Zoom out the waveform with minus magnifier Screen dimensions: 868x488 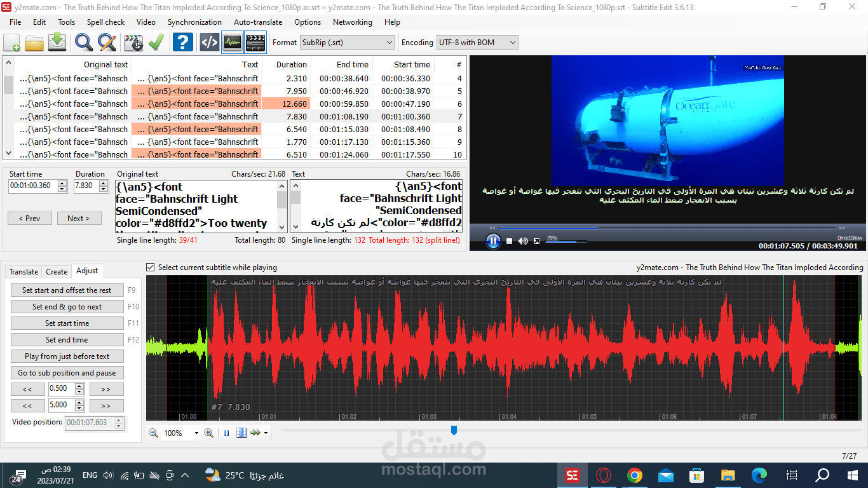click(x=153, y=433)
